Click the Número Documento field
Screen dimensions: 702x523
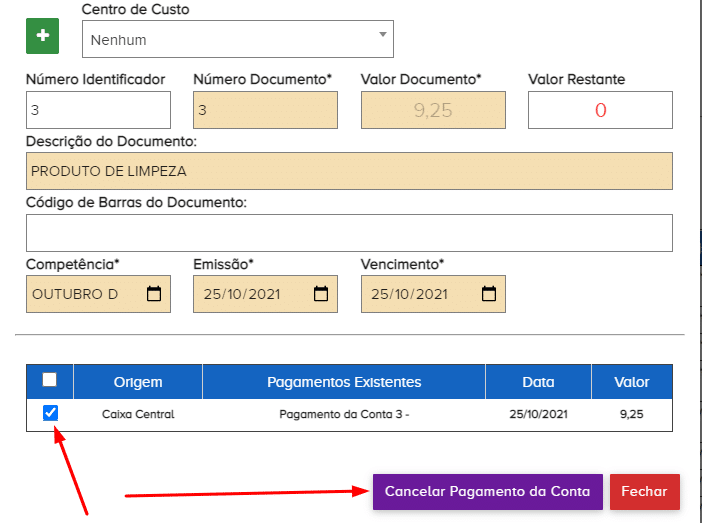coord(265,110)
